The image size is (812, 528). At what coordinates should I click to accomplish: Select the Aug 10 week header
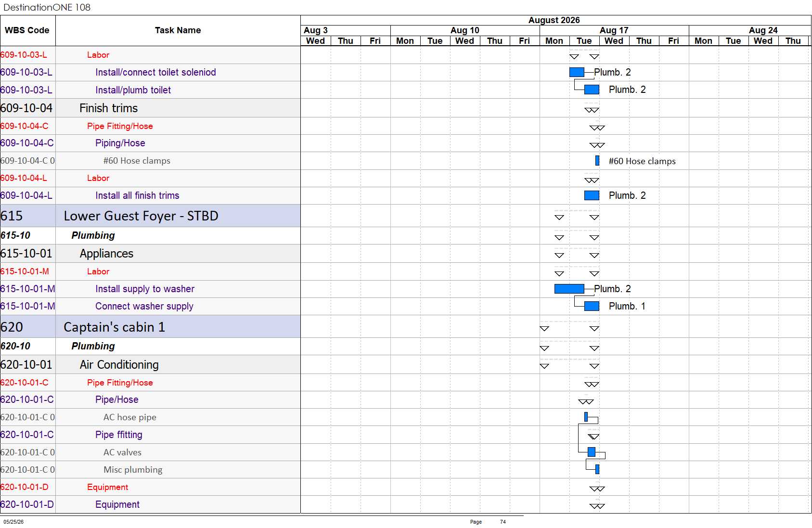pos(465,30)
